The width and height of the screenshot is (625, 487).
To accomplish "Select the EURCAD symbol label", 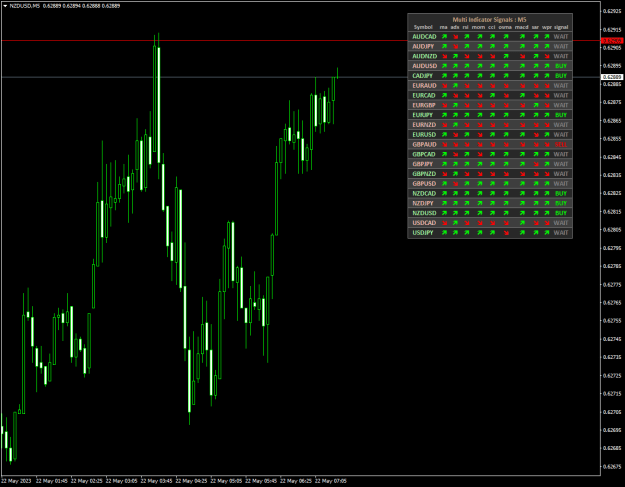I will tap(424, 96).
